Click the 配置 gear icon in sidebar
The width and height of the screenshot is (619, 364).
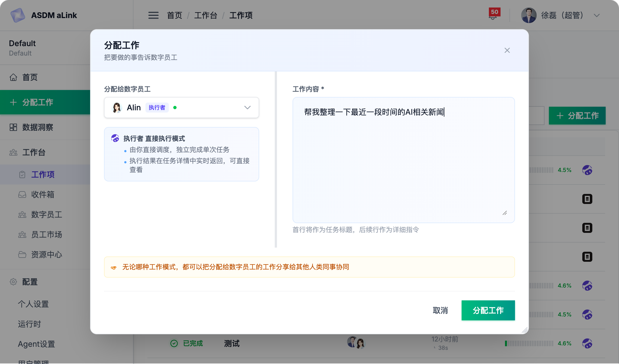[x=13, y=282]
